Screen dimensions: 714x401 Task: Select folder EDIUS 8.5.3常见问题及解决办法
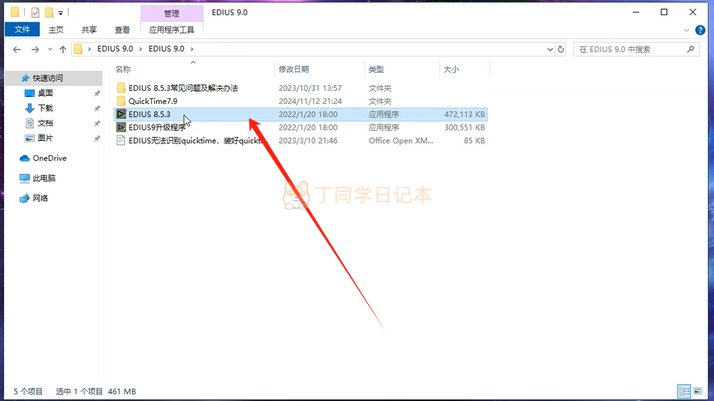183,88
